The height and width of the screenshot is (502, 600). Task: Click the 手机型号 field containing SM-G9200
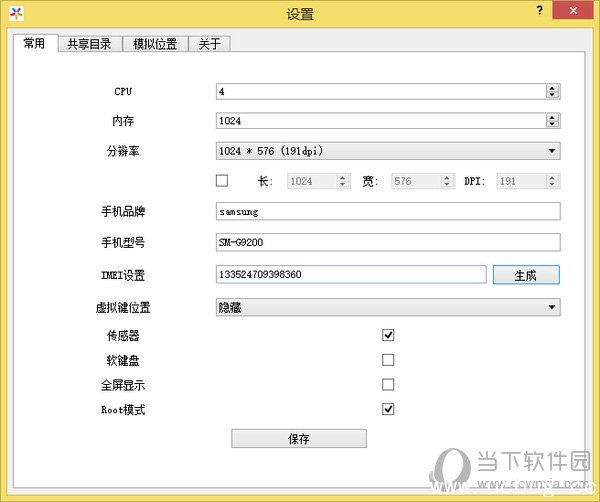388,242
